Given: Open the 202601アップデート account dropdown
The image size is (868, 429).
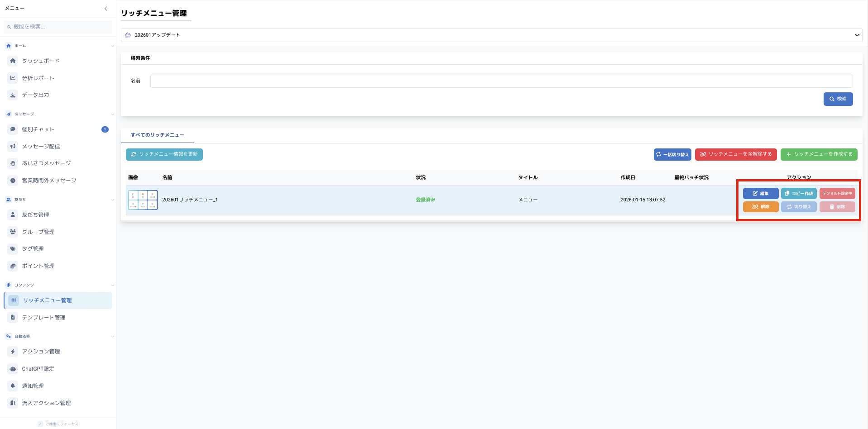Looking at the screenshot, I should (491, 35).
